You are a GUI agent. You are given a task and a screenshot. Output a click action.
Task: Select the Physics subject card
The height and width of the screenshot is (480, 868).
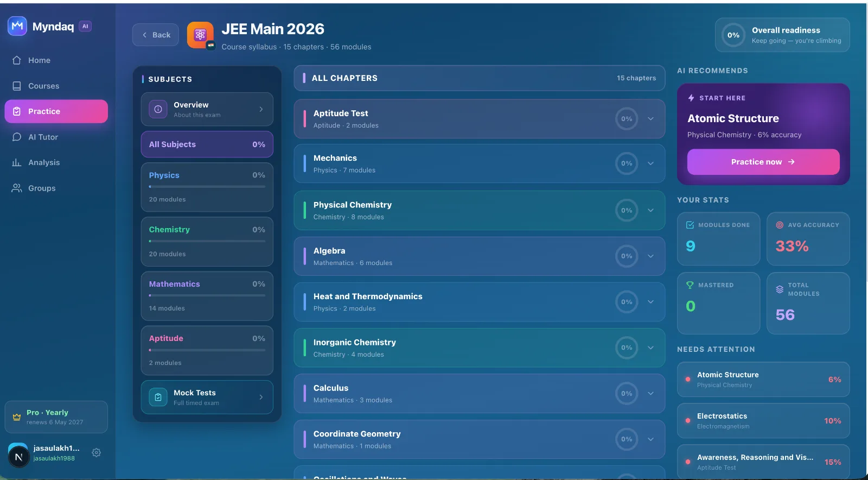(207, 187)
